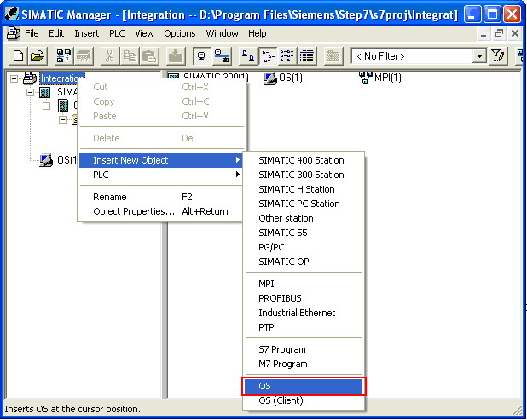Select the OS(1) icon in left tree

[x=46, y=160]
